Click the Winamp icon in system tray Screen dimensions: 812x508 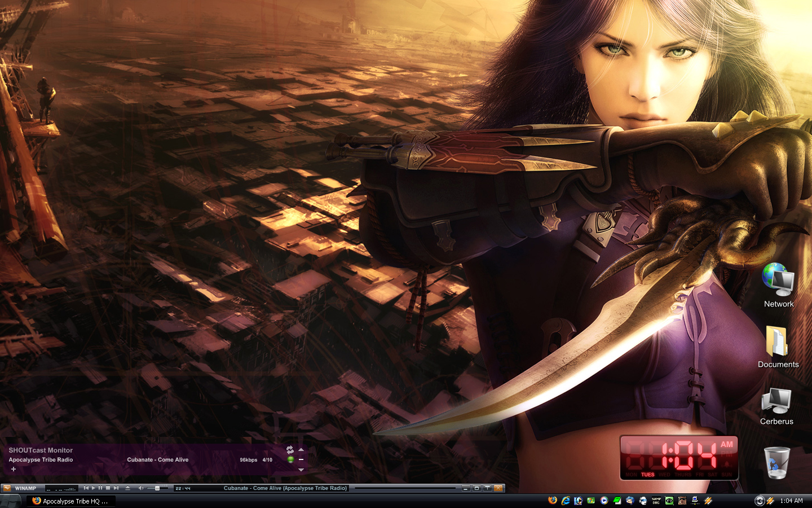coord(770,501)
